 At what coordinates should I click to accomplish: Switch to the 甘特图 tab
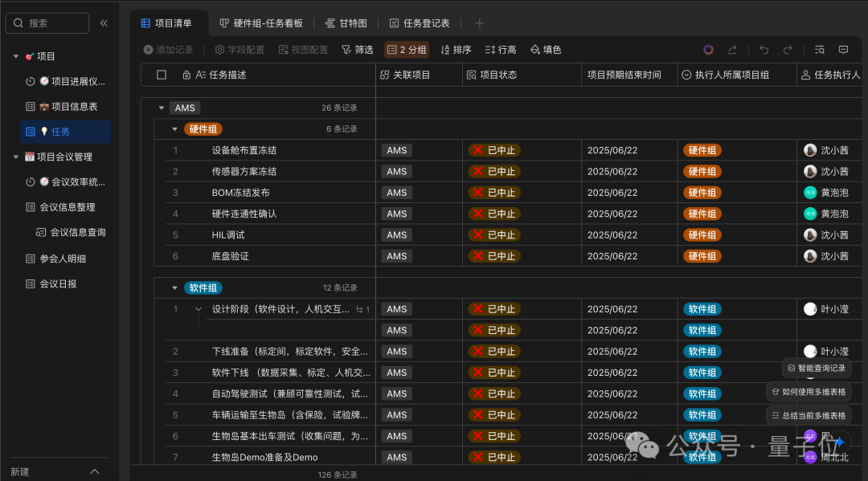(x=346, y=23)
